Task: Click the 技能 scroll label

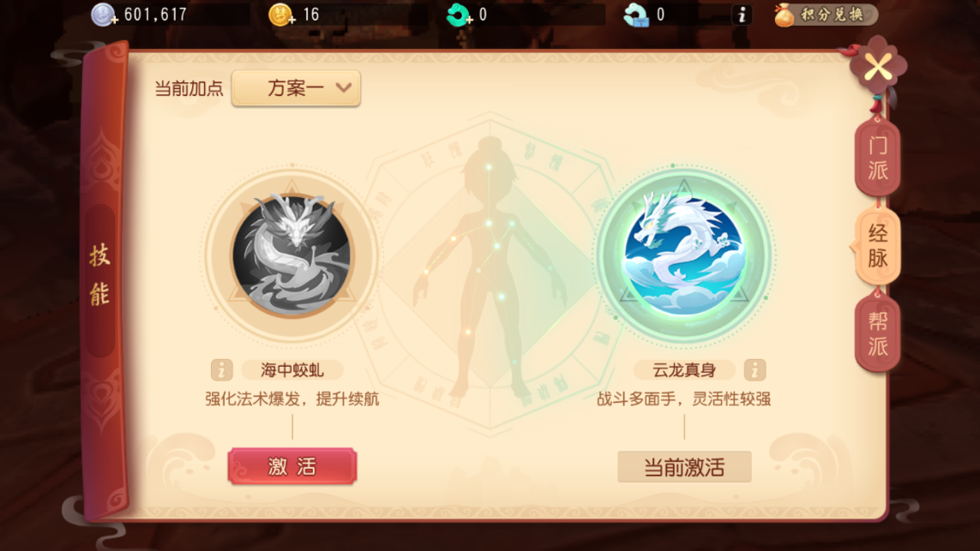Action: 100,275
